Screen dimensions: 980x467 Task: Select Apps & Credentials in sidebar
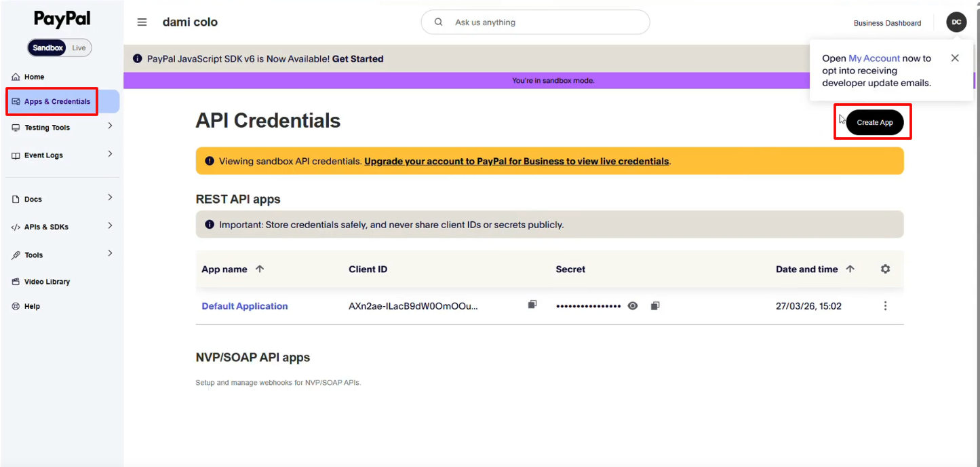(x=62, y=101)
